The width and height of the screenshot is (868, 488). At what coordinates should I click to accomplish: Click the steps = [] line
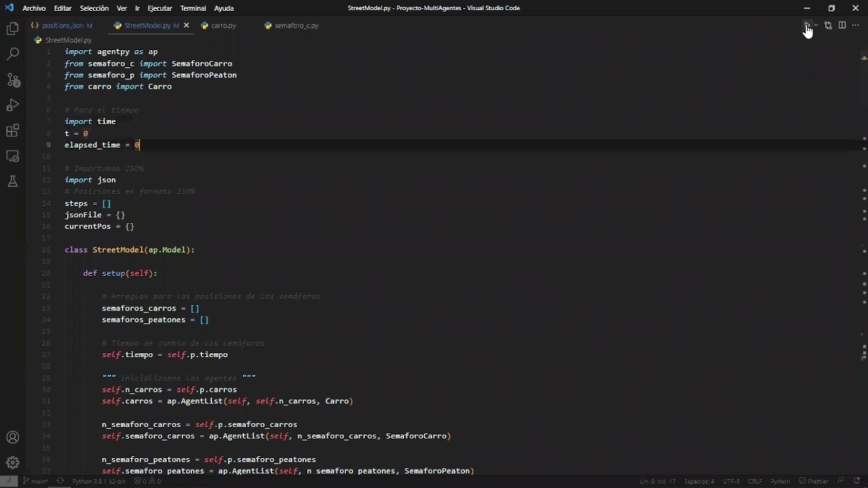(x=87, y=203)
